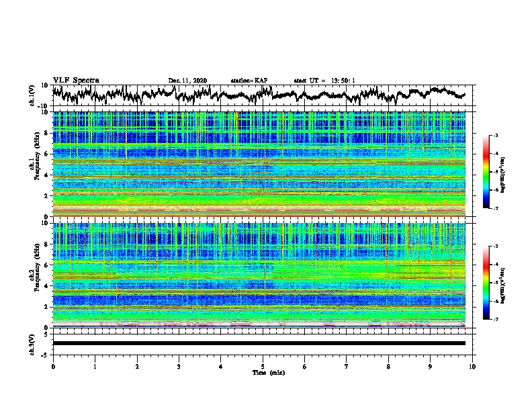This screenshot has height=411, width=532.
Task: Click the "station=KAP" header text
Action: click(249, 81)
